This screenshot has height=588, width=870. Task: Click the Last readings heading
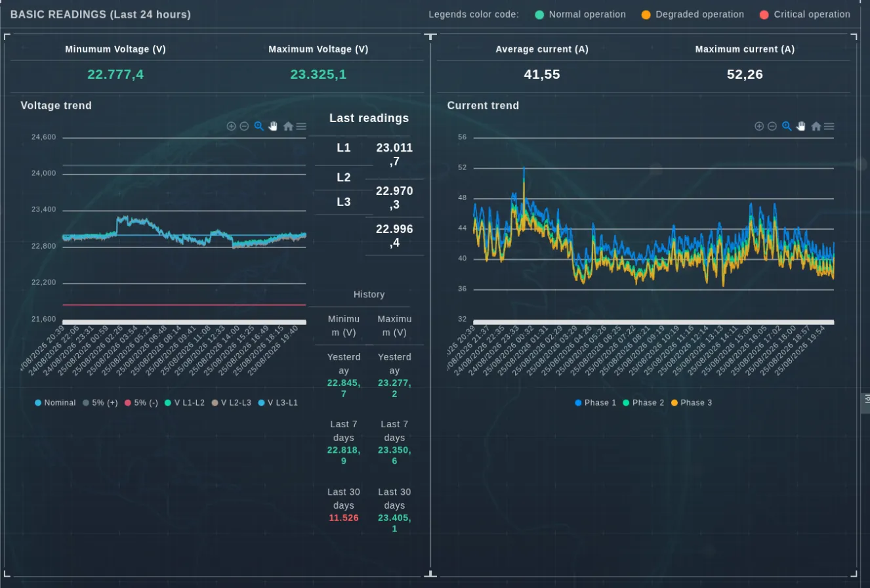tap(369, 118)
